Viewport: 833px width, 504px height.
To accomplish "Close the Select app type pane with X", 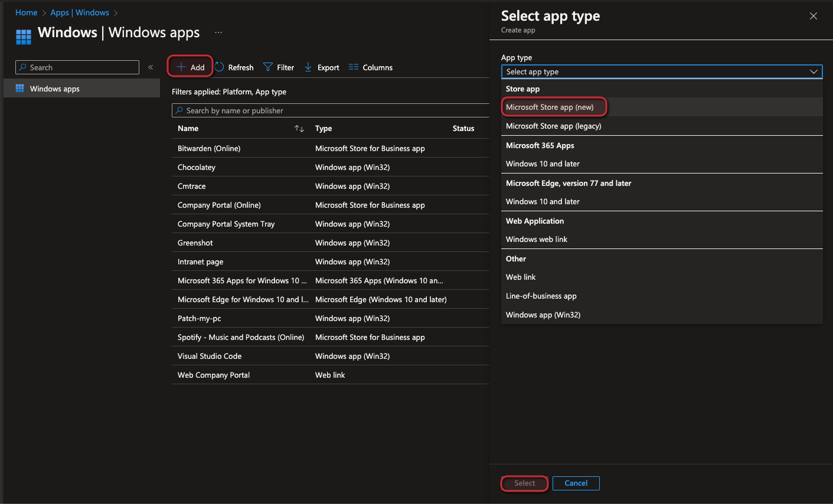I will coord(813,16).
